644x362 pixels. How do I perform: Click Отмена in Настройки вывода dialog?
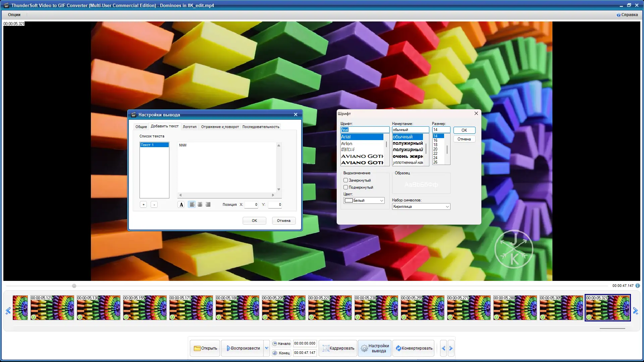283,221
